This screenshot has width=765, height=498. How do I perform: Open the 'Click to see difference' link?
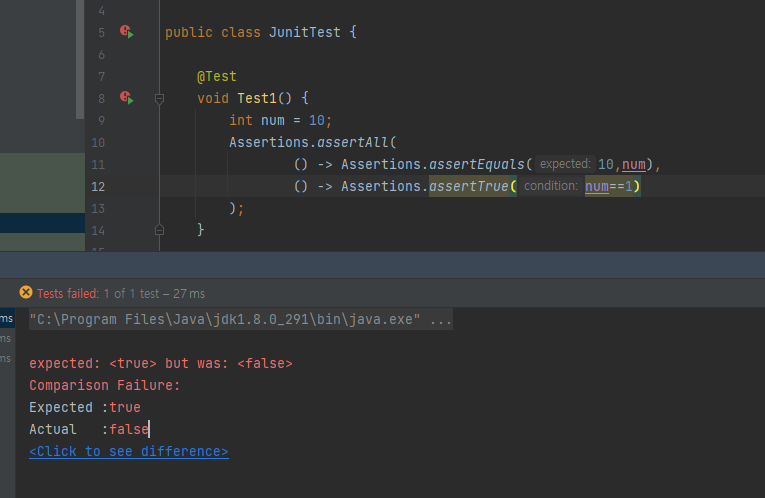tap(129, 451)
